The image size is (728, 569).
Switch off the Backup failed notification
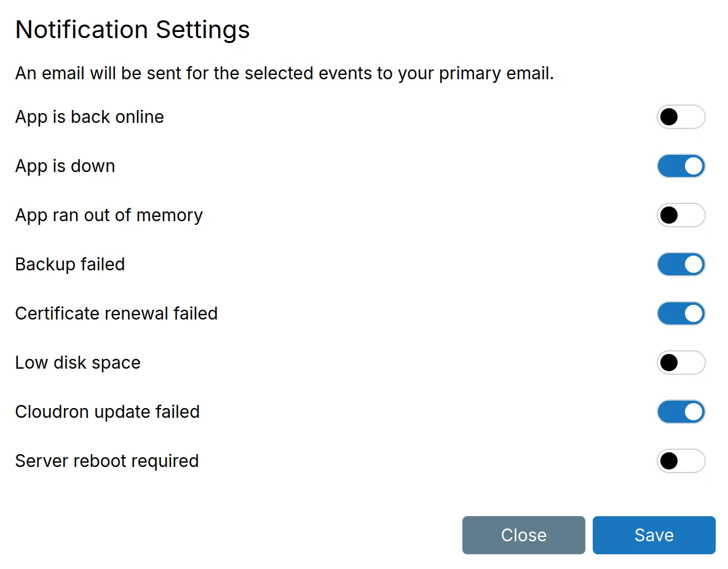[x=681, y=264]
